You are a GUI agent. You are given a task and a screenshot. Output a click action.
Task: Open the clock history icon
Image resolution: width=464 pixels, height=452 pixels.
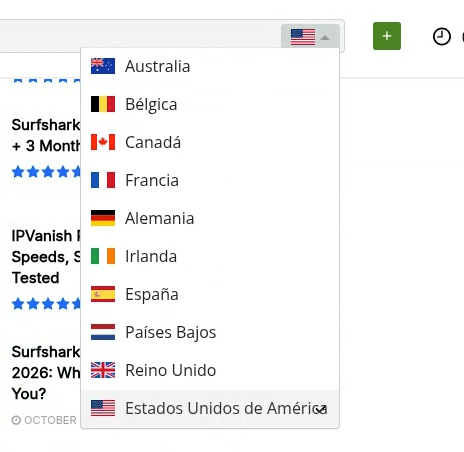point(442,36)
